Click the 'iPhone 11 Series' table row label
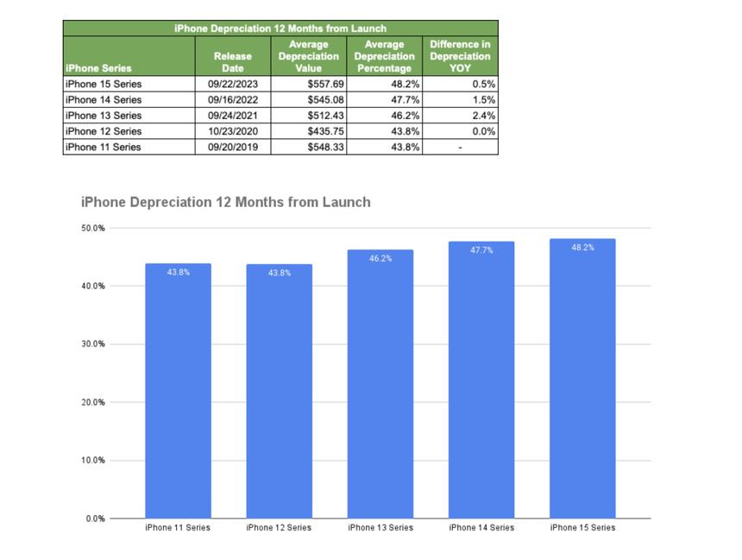The image size is (742, 560). tap(104, 147)
